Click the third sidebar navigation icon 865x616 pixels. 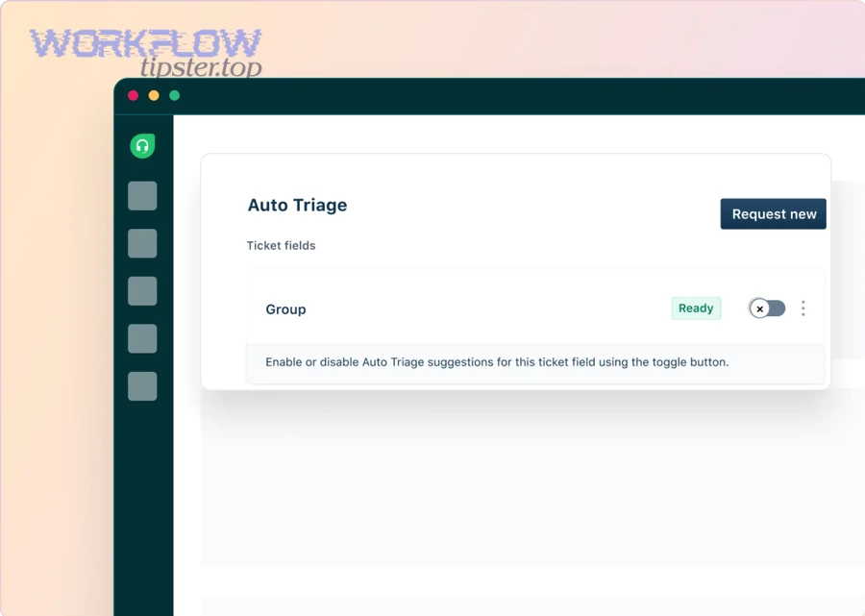tap(142, 290)
